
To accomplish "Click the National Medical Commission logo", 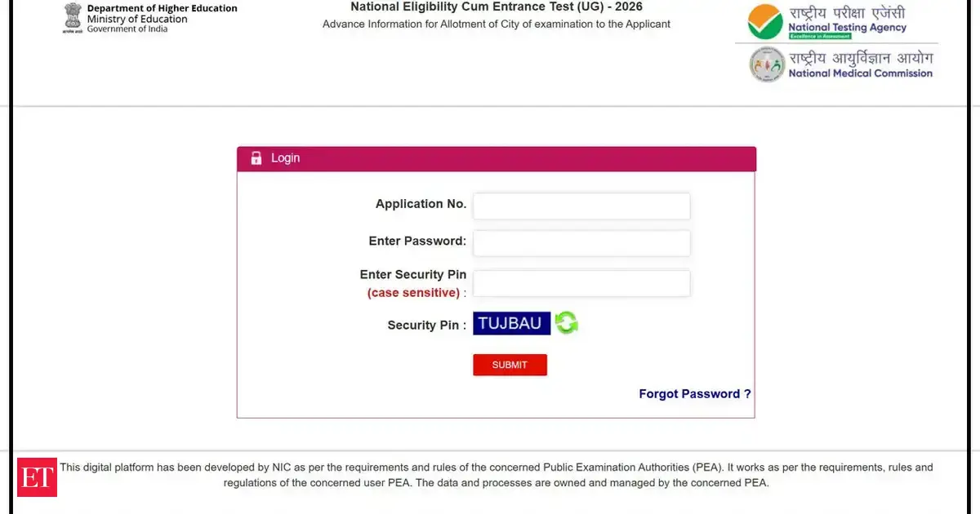I will tap(841, 64).
